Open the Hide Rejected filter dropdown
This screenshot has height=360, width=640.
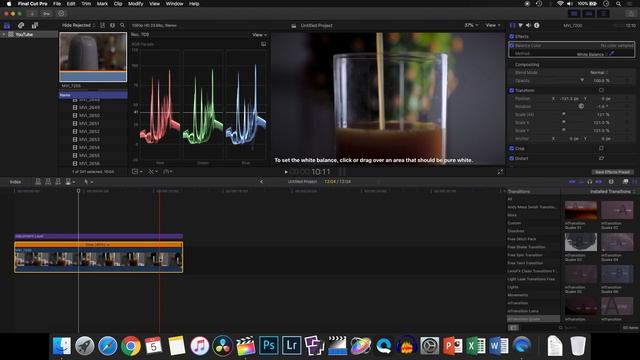pos(78,25)
